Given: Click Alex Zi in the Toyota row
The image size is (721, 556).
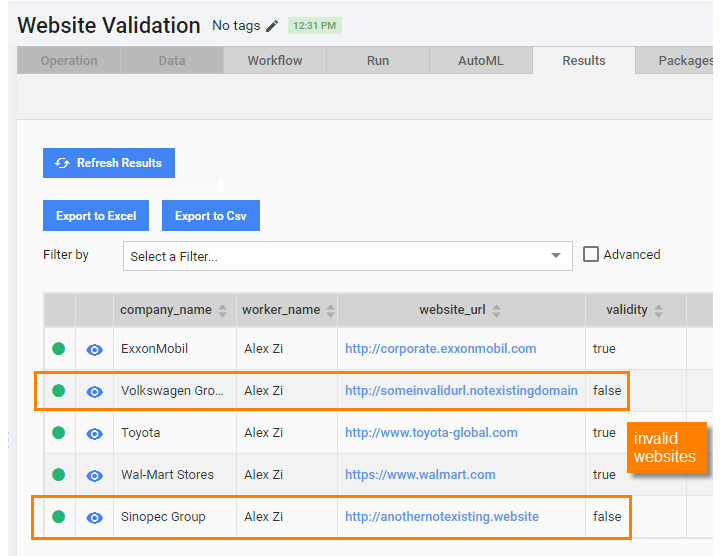Looking at the screenshot, I should 263,433.
